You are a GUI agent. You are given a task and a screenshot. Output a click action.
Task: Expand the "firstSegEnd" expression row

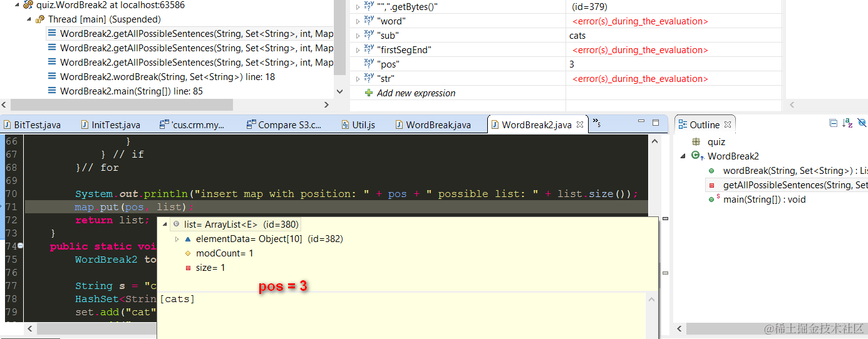coord(358,50)
